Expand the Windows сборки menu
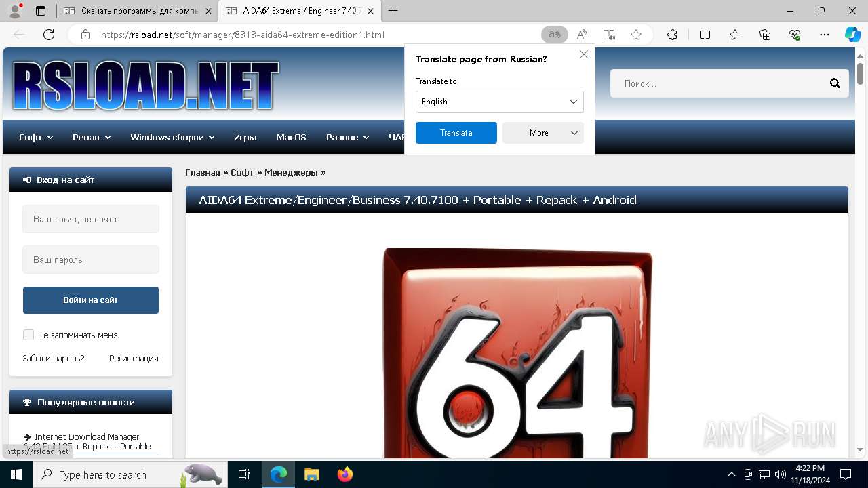Image resolution: width=868 pixels, height=488 pixels. (x=172, y=137)
